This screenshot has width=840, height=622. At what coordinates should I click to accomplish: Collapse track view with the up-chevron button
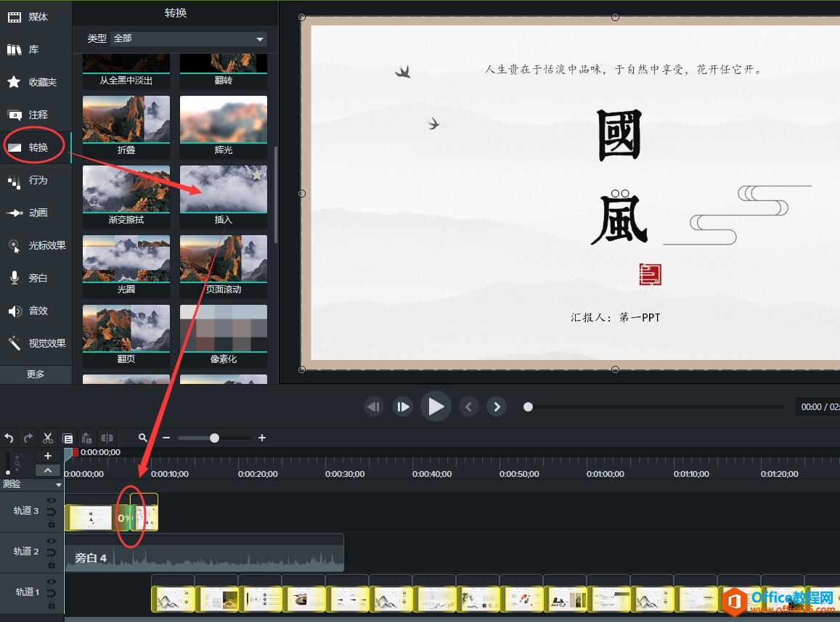coord(48,470)
